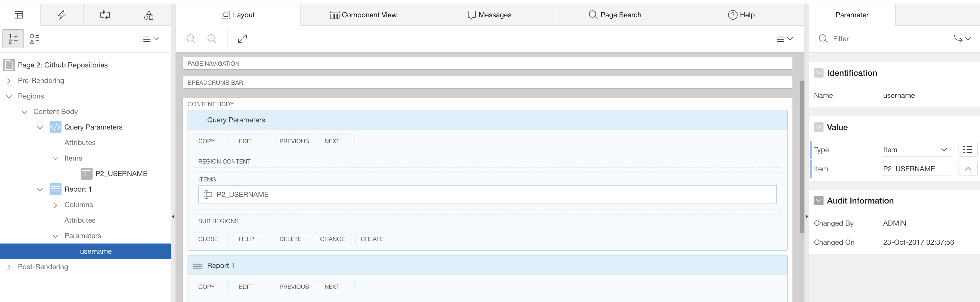Expand the layout with the expand-arrows icon
This screenshot has height=302, width=980.
[242, 39]
